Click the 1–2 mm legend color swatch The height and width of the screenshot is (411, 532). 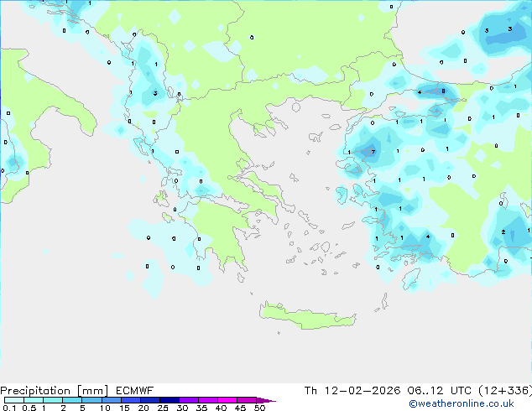pos(53,400)
